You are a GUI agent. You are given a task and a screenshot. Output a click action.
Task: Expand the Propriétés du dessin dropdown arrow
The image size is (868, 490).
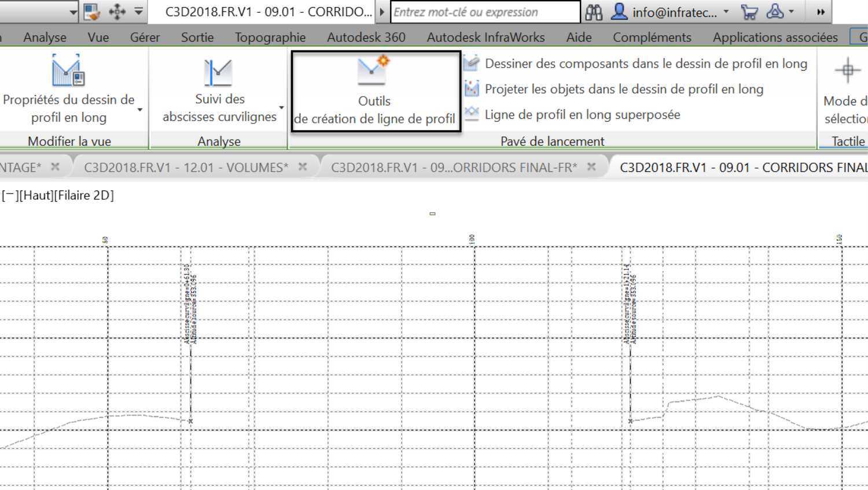coord(139,109)
